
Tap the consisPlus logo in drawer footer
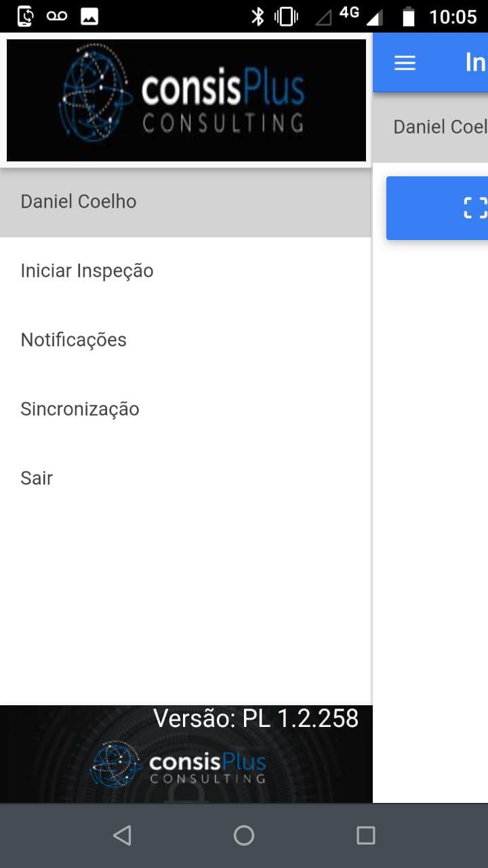click(180, 764)
